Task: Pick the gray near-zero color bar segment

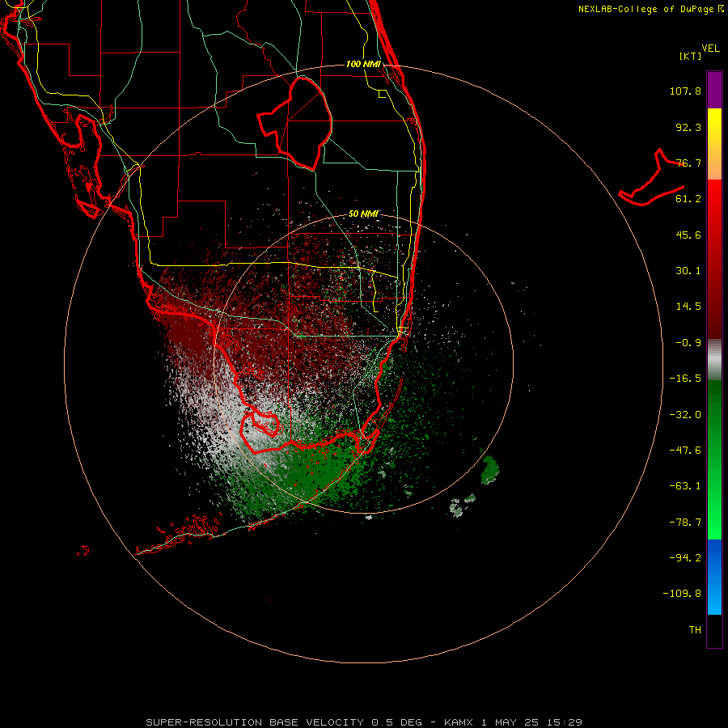Action: [x=714, y=359]
